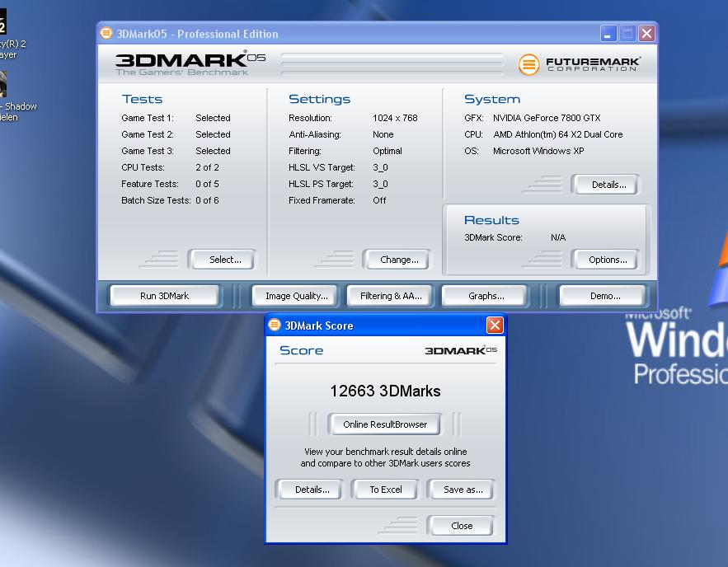The width and height of the screenshot is (728, 567).
Task: Click the System section heading
Action: [492, 99]
